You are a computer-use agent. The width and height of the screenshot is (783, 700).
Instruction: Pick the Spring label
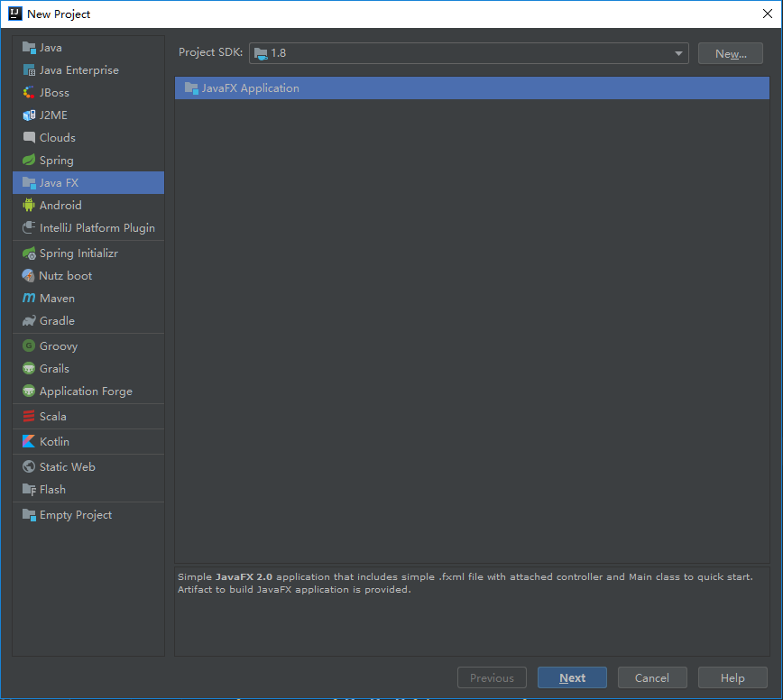[x=57, y=161]
